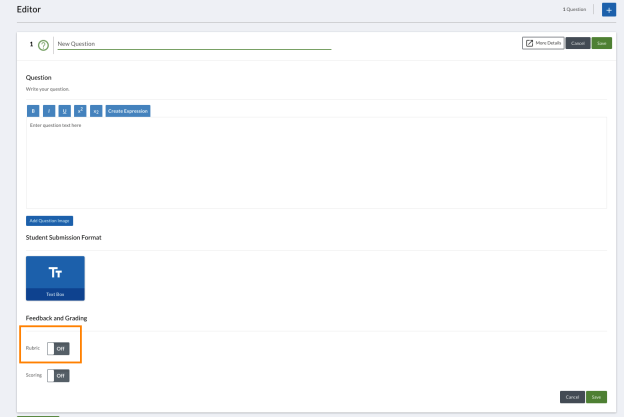The width and height of the screenshot is (624, 417).
Task: Toggle the Scoring switch on
Action: [58, 376]
